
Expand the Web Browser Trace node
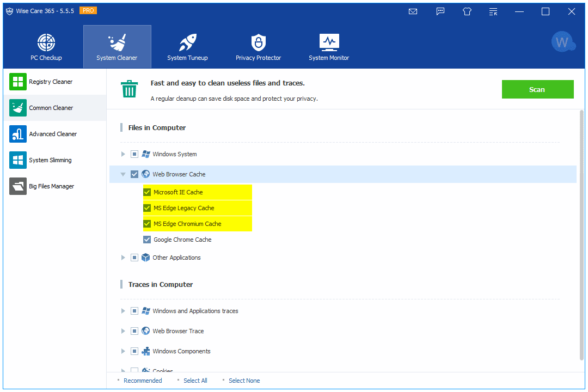point(122,331)
